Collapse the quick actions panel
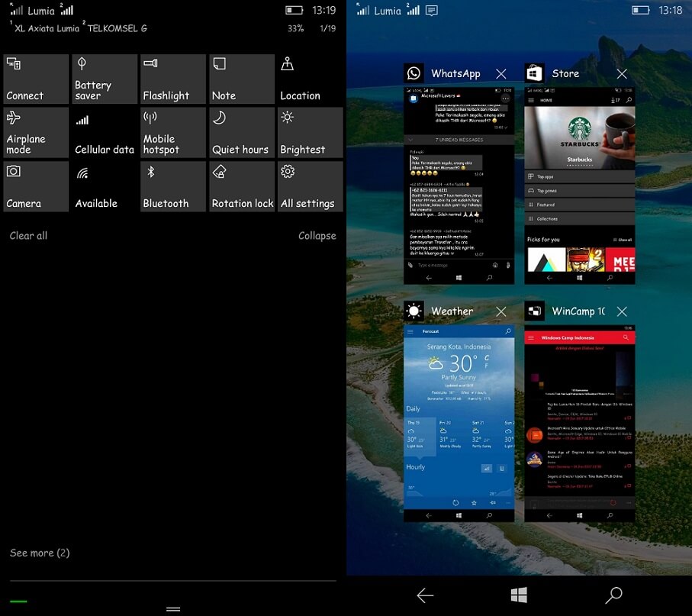 317,236
